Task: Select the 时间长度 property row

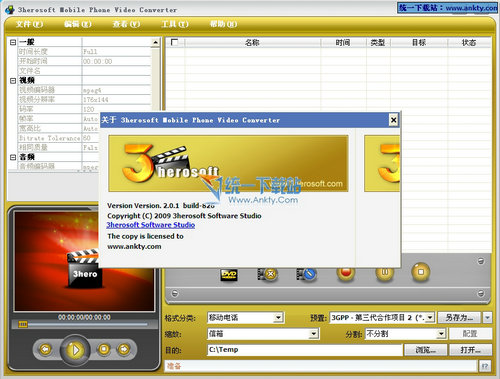Action: (x=84, y=52)
